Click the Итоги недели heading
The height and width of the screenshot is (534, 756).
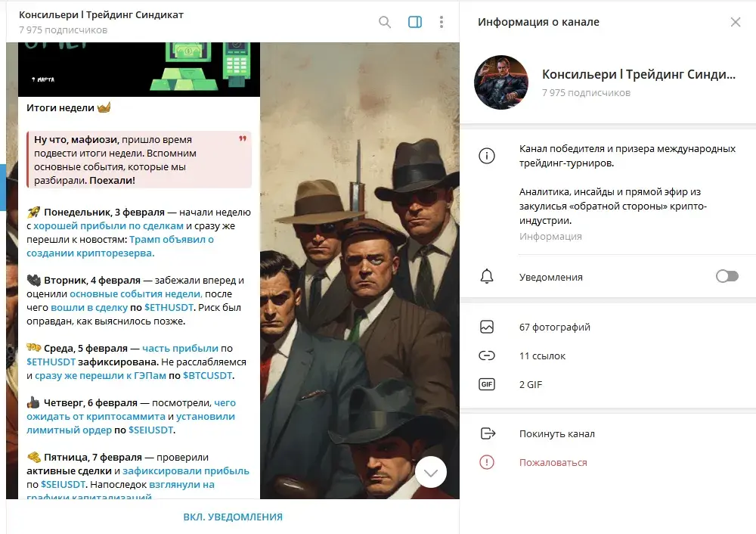coord(60,107)
